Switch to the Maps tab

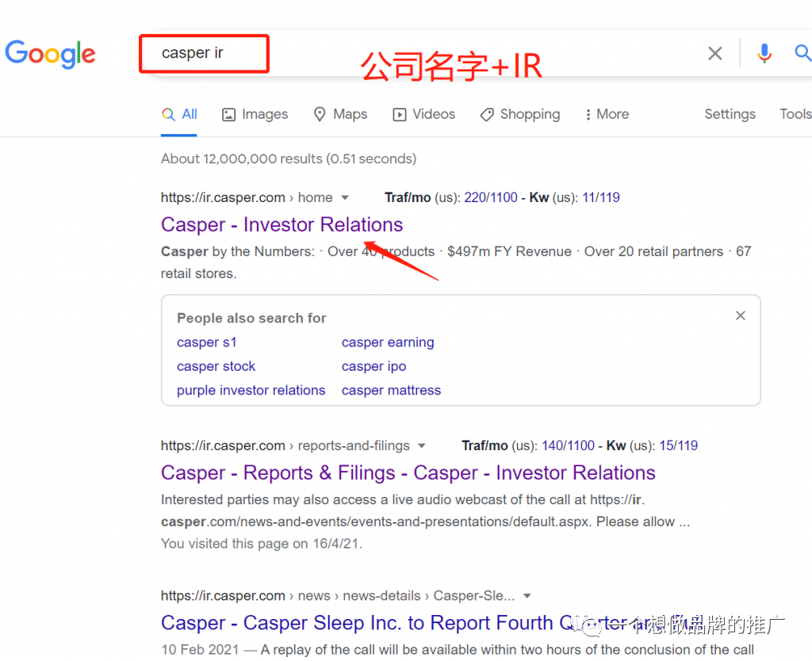pos(340,114)
